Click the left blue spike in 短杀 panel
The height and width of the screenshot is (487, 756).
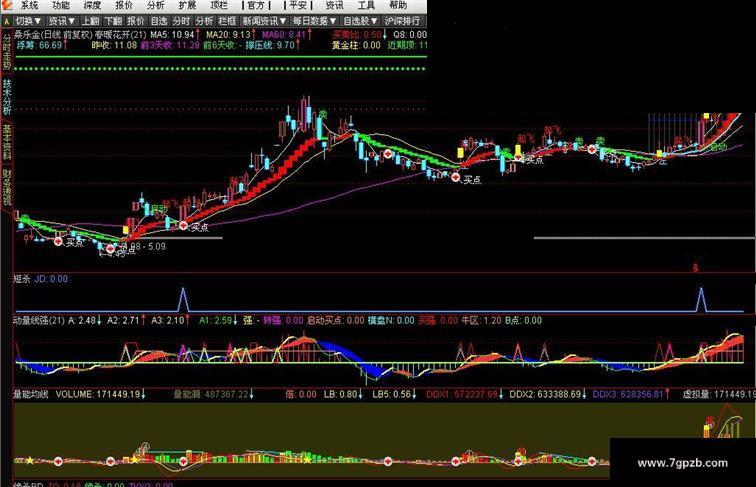click(x=183, y=299)
